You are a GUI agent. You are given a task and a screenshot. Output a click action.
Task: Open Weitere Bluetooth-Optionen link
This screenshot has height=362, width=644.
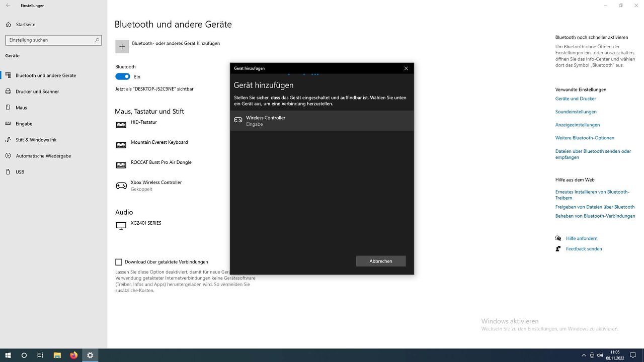[x=585, y=138]
